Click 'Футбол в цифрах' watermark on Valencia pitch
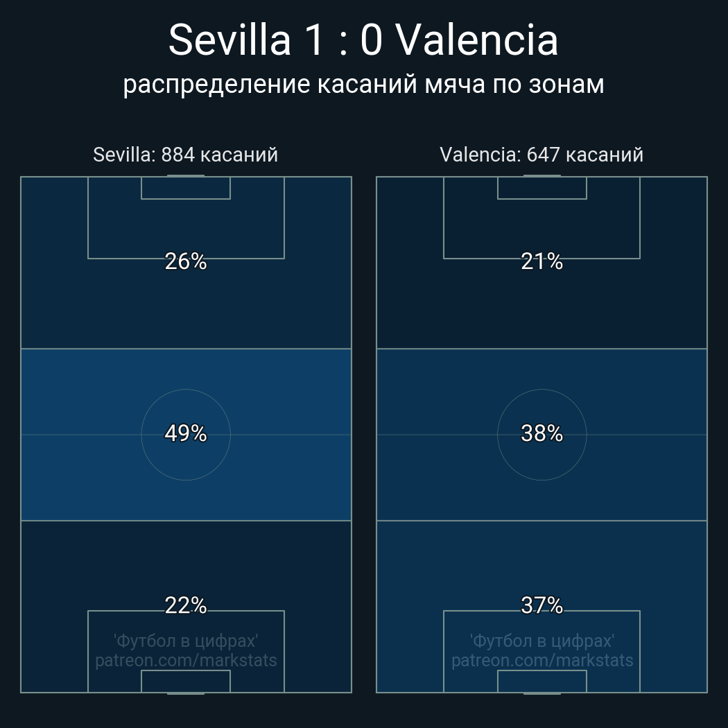 click(542, 641)
